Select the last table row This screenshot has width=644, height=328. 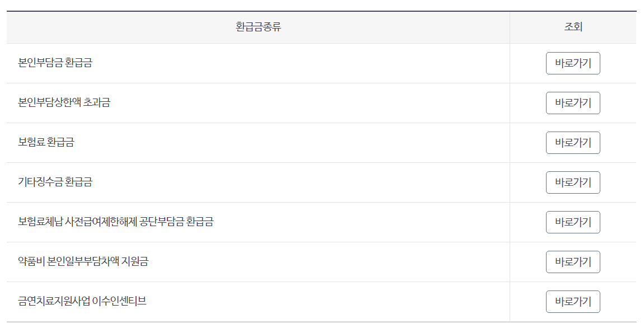pyautogui.click(x=280, y=301)
